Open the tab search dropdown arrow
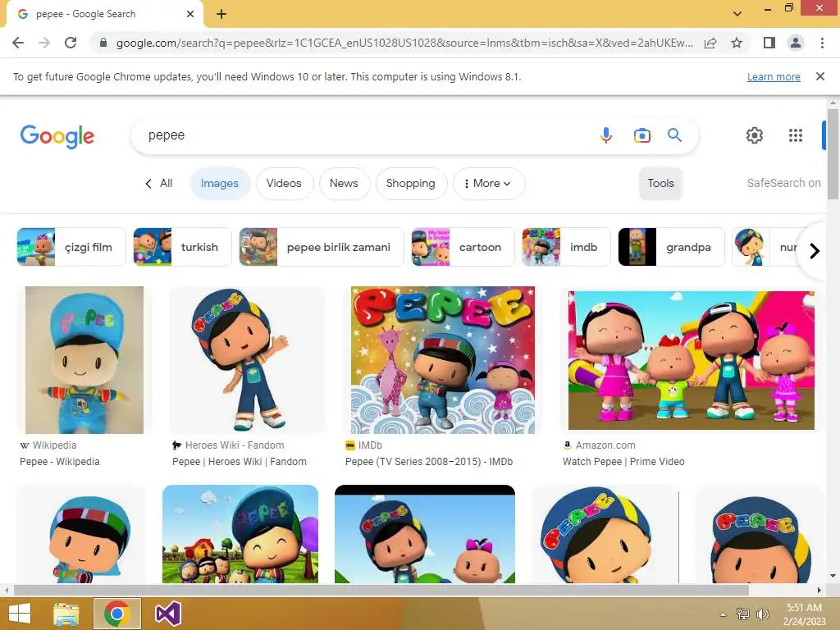 tap(737, 14)
